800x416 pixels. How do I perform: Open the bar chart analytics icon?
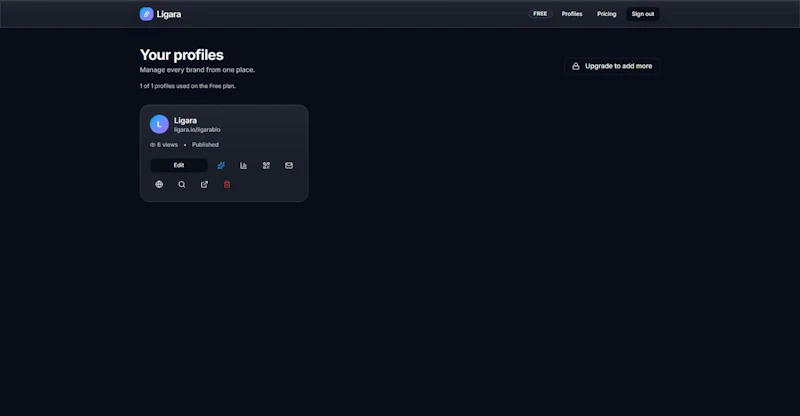click(243, 165)
